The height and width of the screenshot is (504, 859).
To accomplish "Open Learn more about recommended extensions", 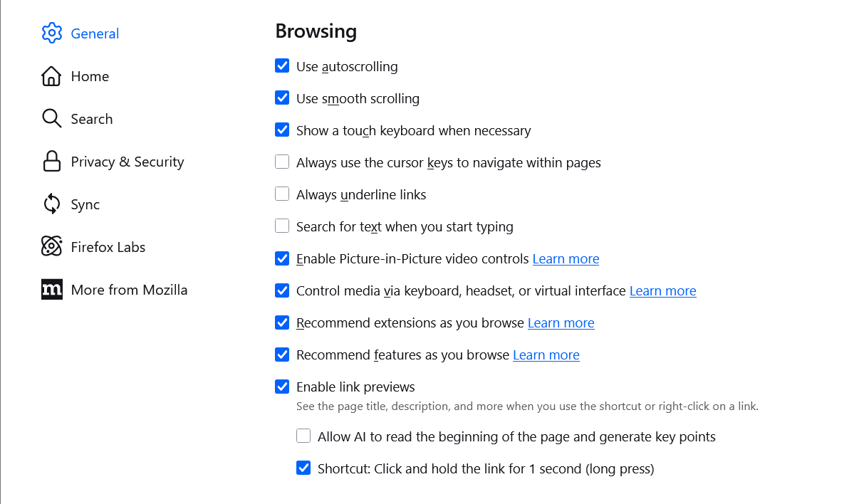I will 561,323.
